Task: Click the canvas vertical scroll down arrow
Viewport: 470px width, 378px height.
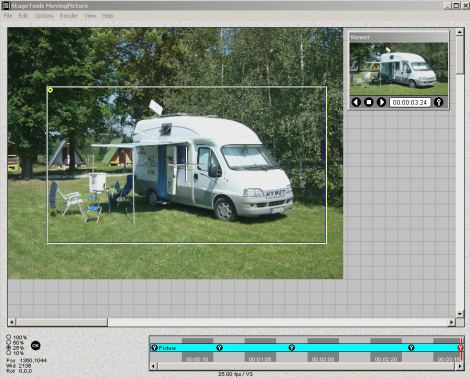Action: point(460,314)
